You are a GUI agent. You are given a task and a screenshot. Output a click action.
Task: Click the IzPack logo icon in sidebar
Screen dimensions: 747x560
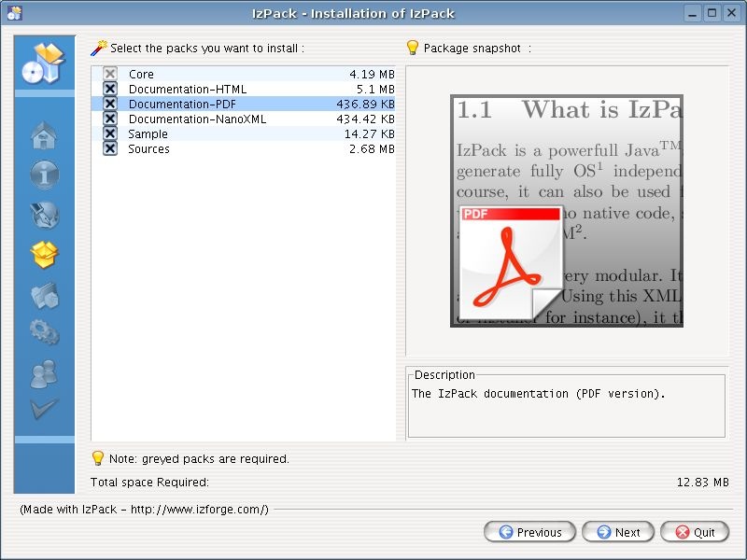[43, 63]
